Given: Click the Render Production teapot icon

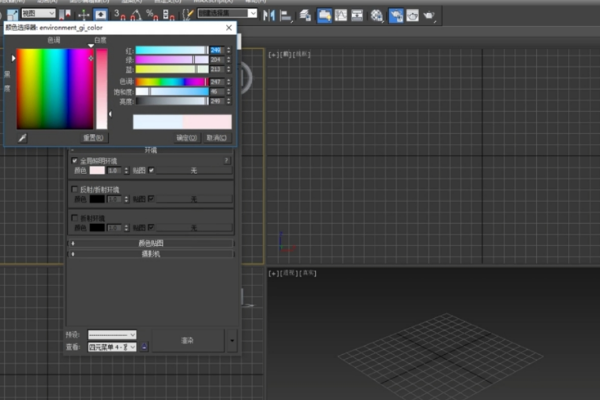Looking at the screenshot, I should [429, 15].
